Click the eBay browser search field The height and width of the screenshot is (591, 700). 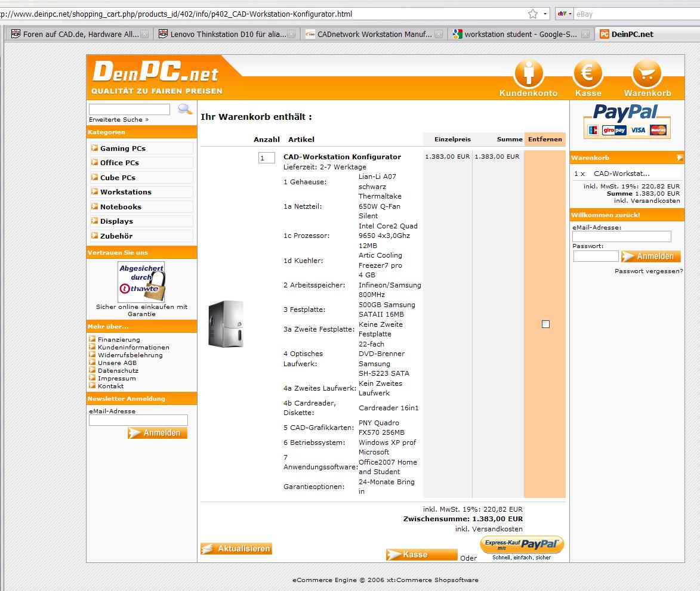point(637,14)
